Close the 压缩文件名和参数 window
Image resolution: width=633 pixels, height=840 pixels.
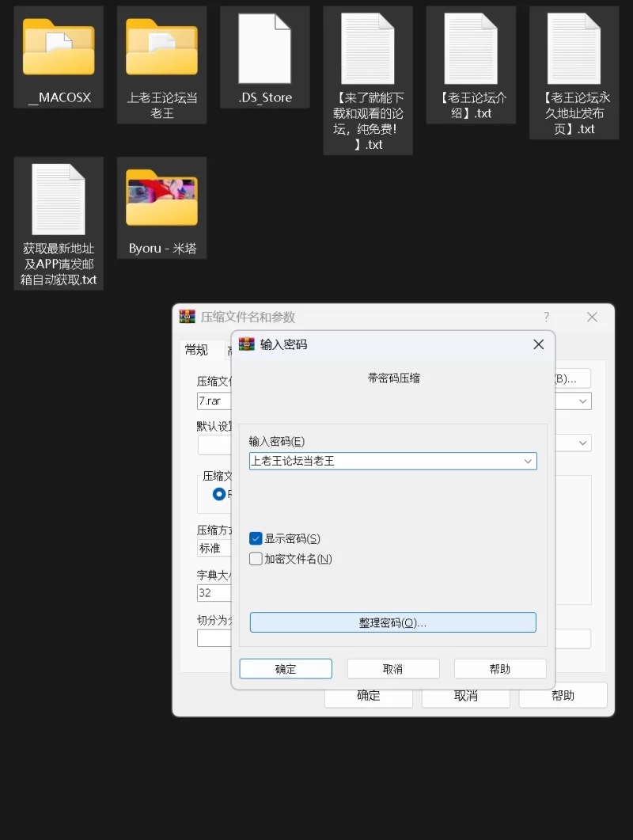592,317
